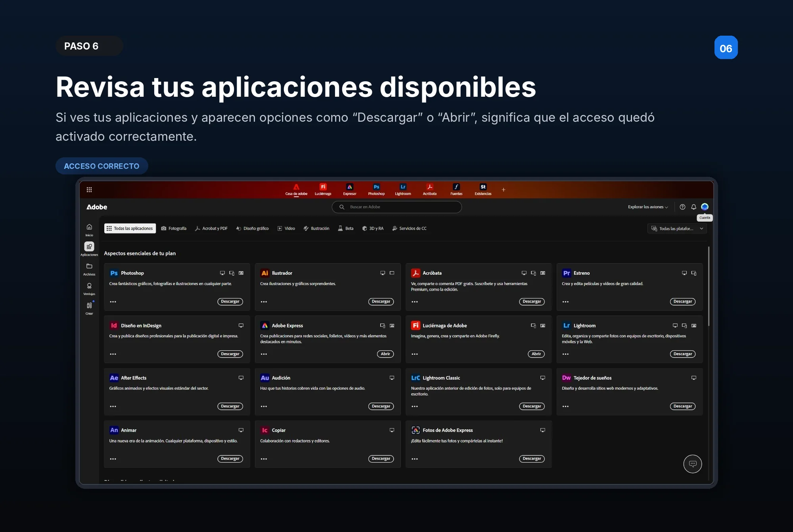
Task: Download Photoshop with Descargar button
Action: 230,302
